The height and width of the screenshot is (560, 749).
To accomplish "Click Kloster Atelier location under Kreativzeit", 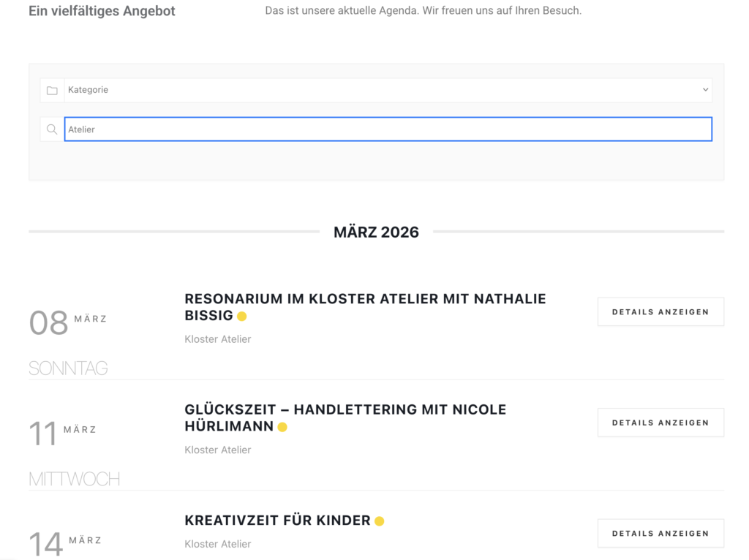I will pos(217,544).
